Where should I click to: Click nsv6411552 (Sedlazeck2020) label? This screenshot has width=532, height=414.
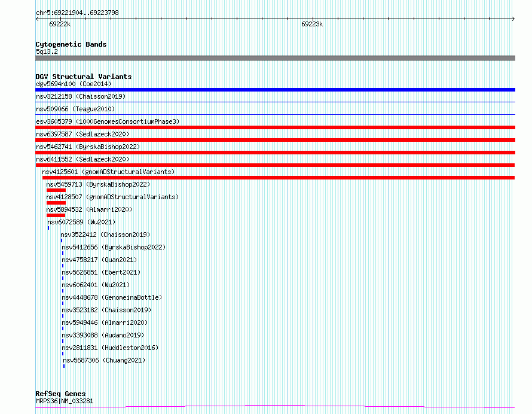click(x=82, y=159)
